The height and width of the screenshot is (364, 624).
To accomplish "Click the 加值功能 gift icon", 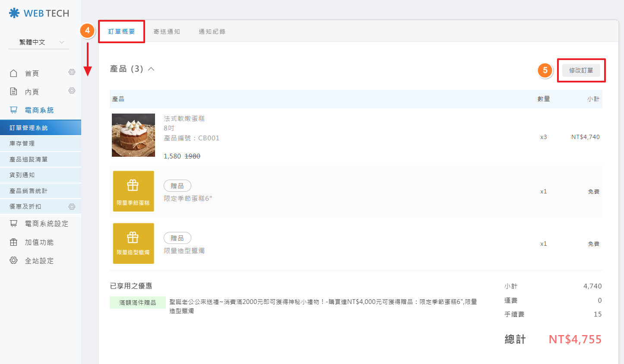I will (14, 242).
